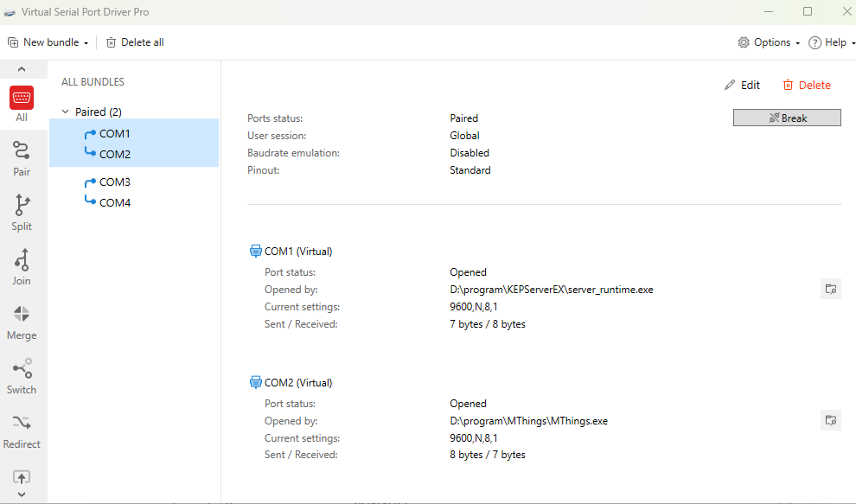Delete the selected COM1-COM2 bundle
This screenshot has height=504, width=856.
806,85
